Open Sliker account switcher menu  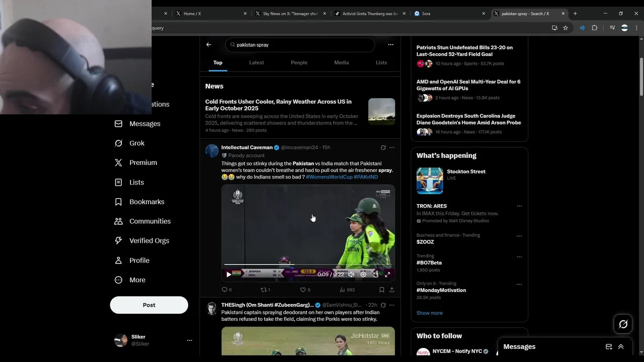point(153,340)
